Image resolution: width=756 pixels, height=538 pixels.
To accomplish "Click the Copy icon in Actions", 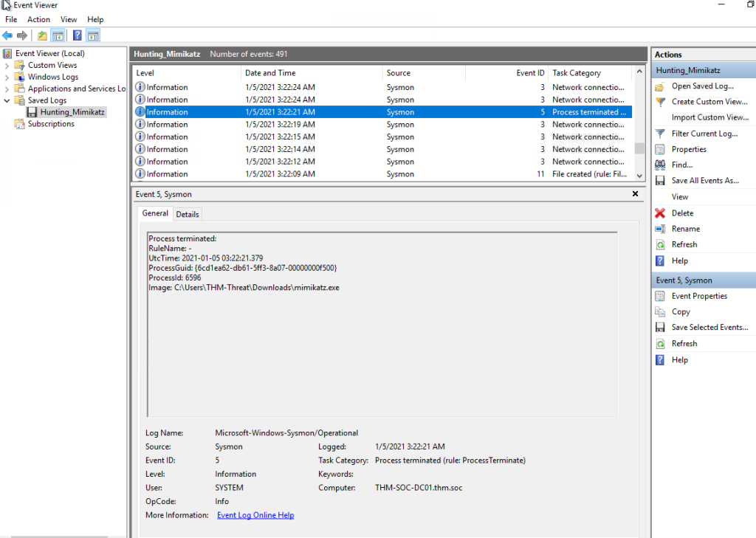I will (660, 312).
